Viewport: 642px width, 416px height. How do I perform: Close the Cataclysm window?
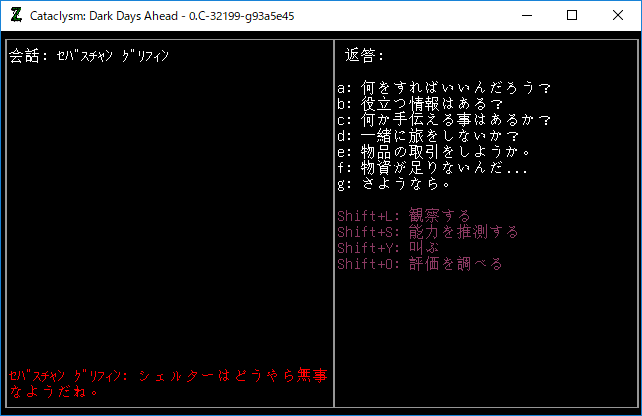pyautogui.click(x=618, y=16)
